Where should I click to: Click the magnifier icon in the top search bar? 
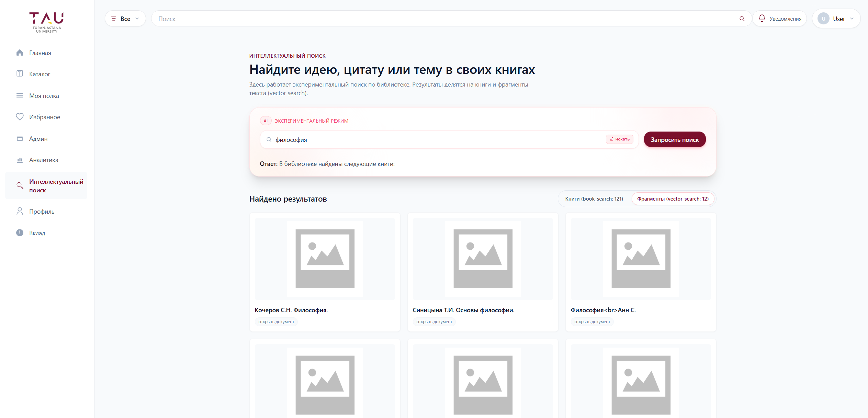point(742,19)
